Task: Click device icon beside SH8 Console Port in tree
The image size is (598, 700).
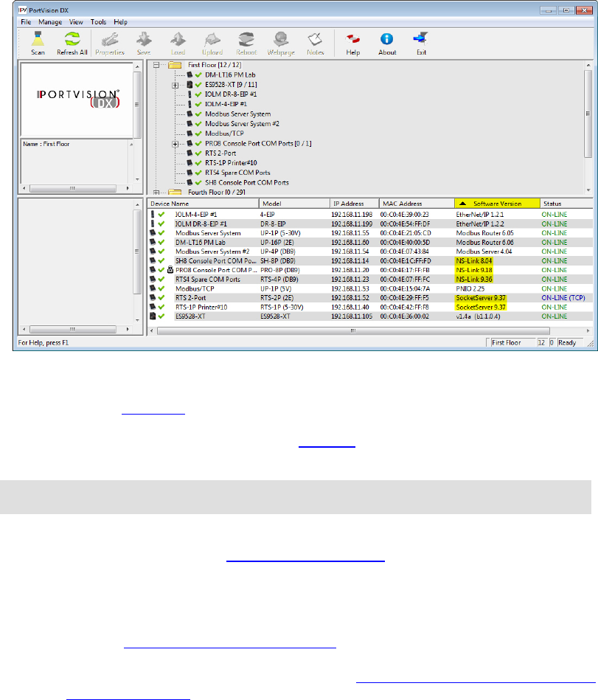Action: (x=190, y=182)
